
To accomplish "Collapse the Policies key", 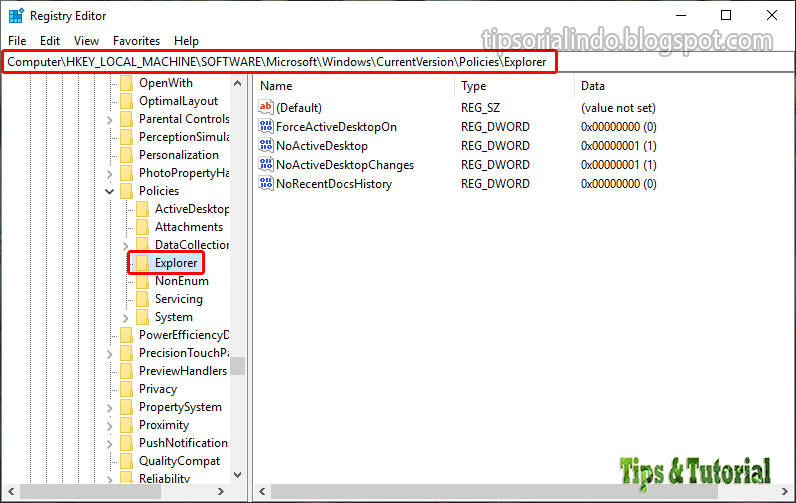I will 110,191.
